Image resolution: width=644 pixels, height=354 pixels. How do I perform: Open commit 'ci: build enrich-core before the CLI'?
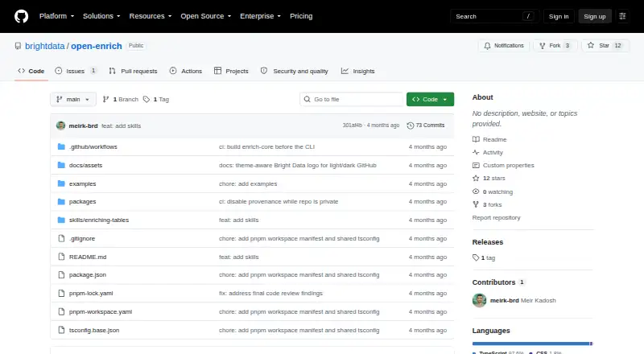pos(266,146)
